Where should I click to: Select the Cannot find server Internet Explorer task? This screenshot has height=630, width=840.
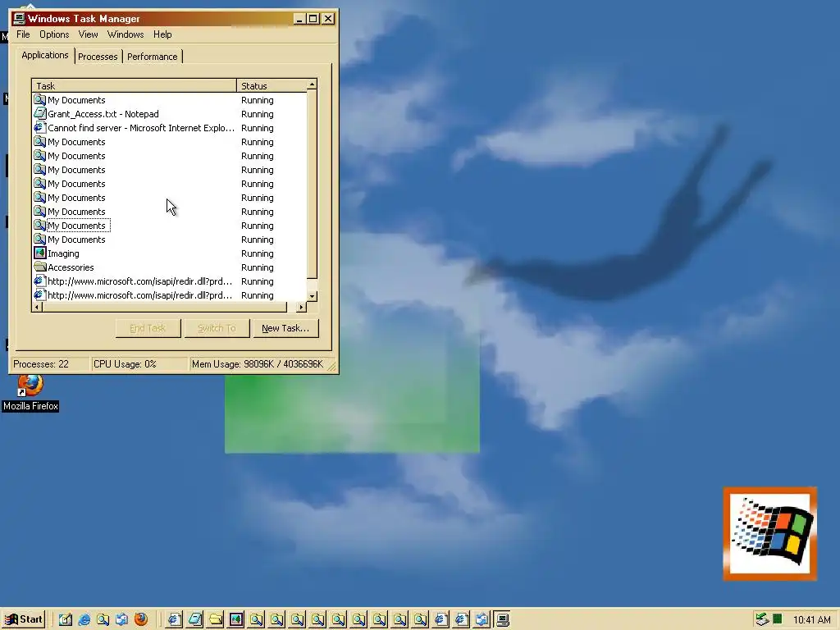pyautogui.click(x=169, y=128)
